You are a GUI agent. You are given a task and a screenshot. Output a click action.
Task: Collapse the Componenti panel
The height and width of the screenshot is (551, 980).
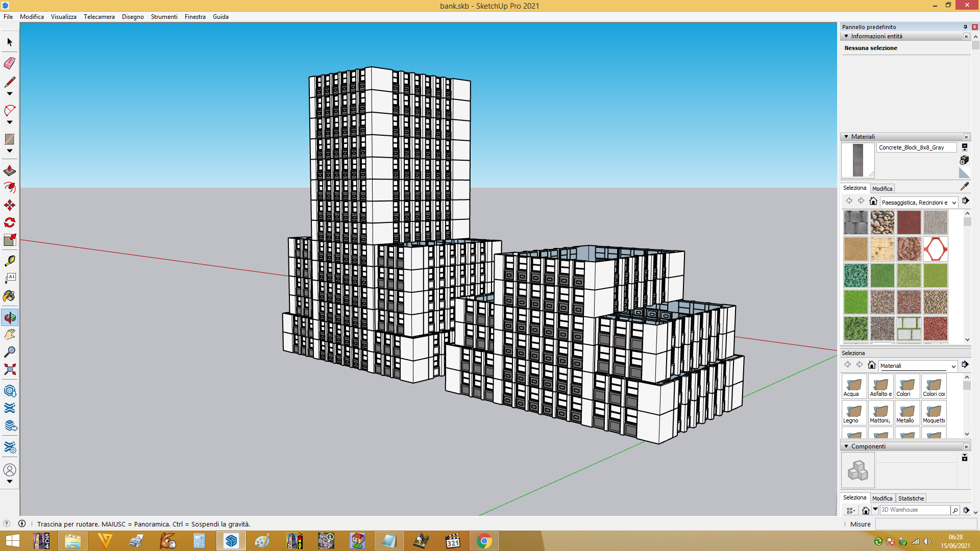[846, 446]
